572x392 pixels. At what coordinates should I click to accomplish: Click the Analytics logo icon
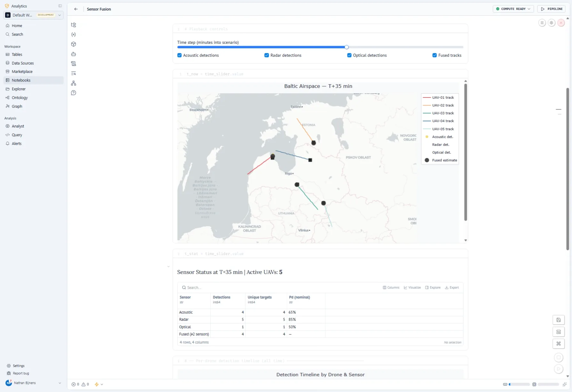click(7, 6)
